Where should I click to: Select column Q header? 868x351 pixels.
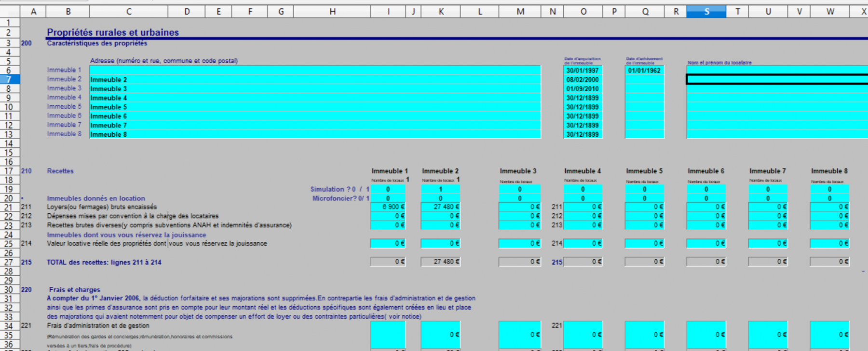click(x=645, y=12)
